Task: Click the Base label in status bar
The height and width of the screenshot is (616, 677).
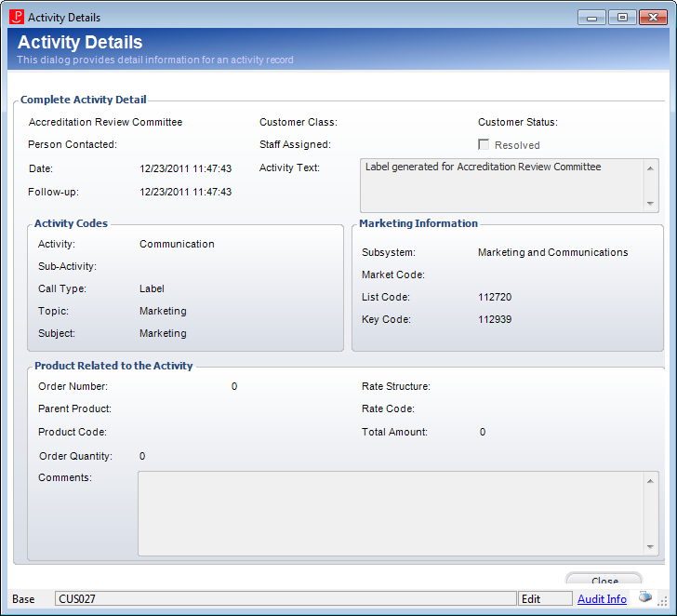Action: (x=23, y=599)
